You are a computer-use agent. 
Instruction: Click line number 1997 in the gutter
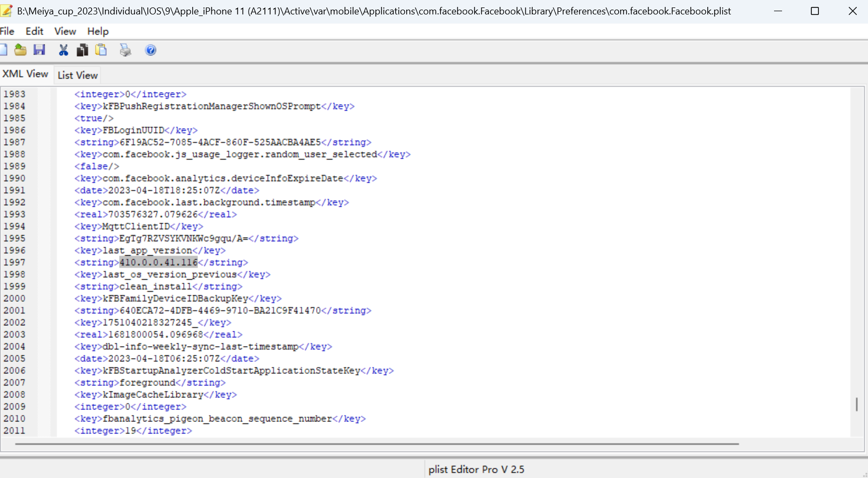pos(14,262)
